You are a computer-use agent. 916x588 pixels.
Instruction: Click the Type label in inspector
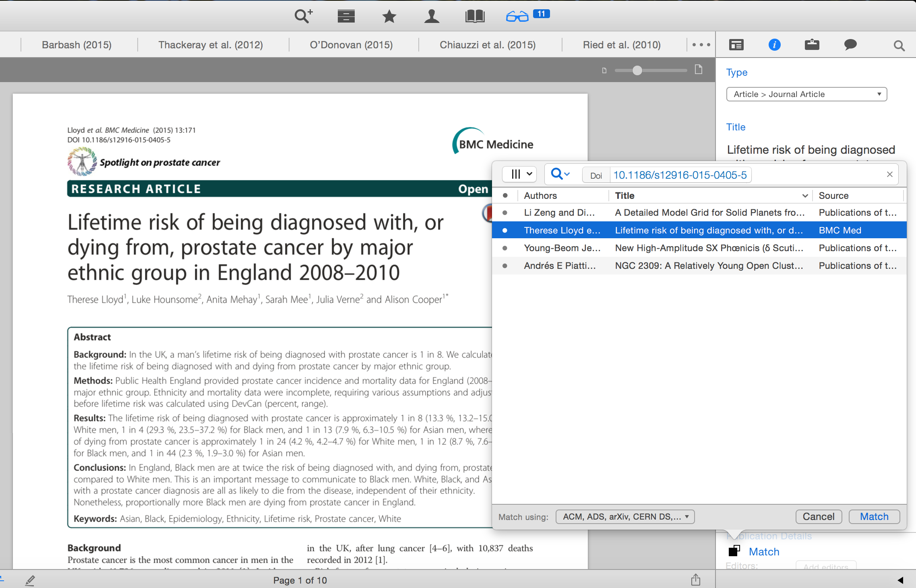(x=736, y=72)
